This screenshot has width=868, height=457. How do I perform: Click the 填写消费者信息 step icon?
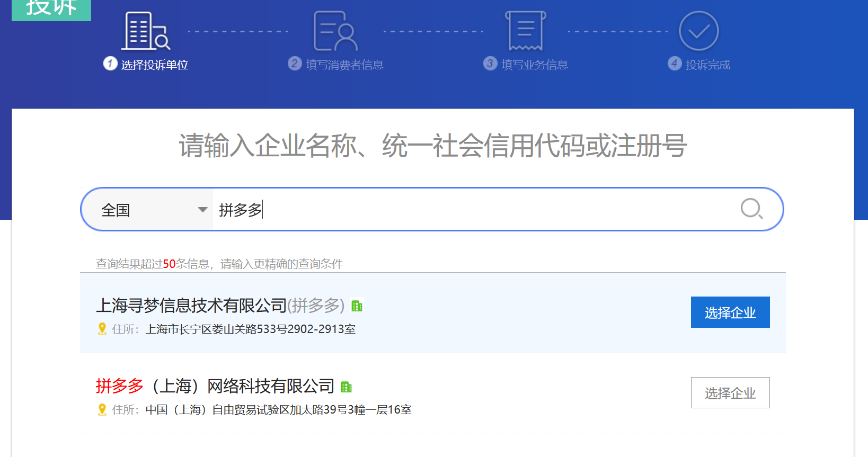tap(335, 31)
